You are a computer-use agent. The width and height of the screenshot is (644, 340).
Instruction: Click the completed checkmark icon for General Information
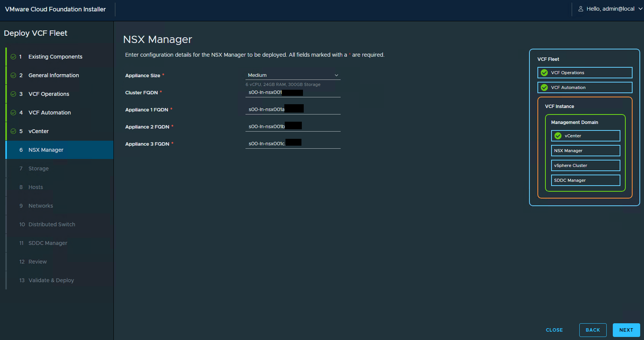pyautogui.click(x=13, y=75)
